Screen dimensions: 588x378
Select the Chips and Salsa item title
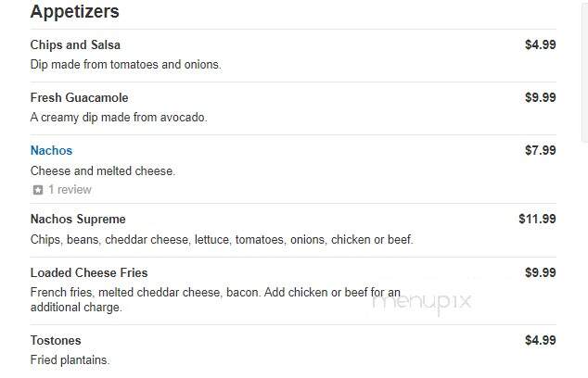(75, 45)
